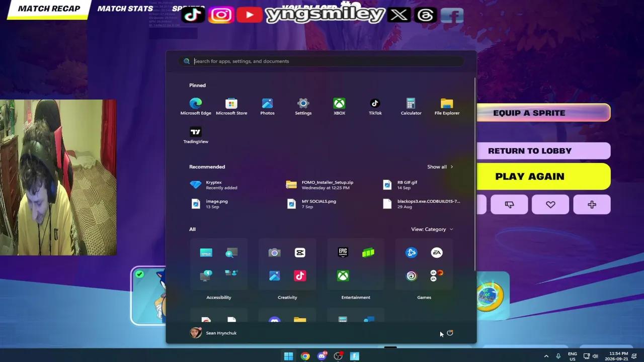The height and width of the screenshot is (362, 644).
Task: Launch Epic Games in Entertainment group
Action: [343, 252]
